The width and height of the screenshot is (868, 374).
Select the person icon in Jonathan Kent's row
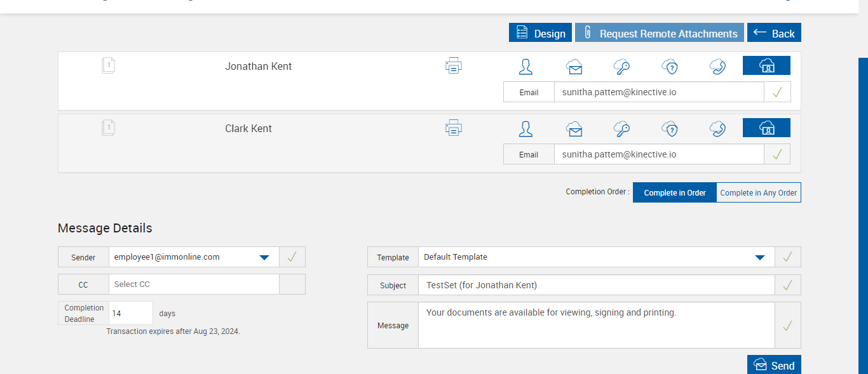[x=526, y=67]
